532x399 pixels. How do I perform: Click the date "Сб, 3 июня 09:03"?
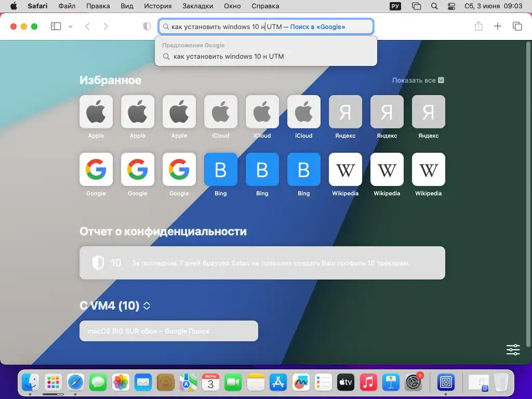tap(494, 6)
